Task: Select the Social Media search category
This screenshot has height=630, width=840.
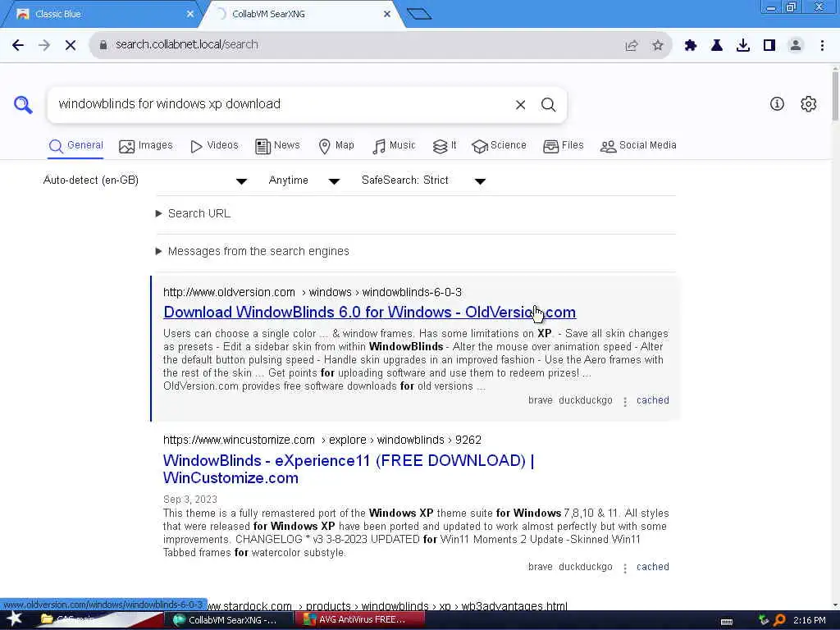Action: coord(638,146)
